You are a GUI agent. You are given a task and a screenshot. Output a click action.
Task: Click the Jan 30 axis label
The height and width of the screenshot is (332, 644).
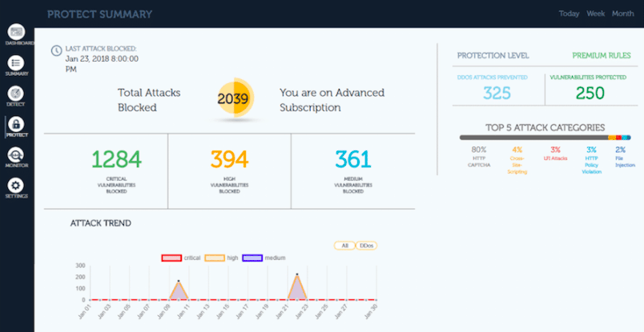(x=371, y=311)
